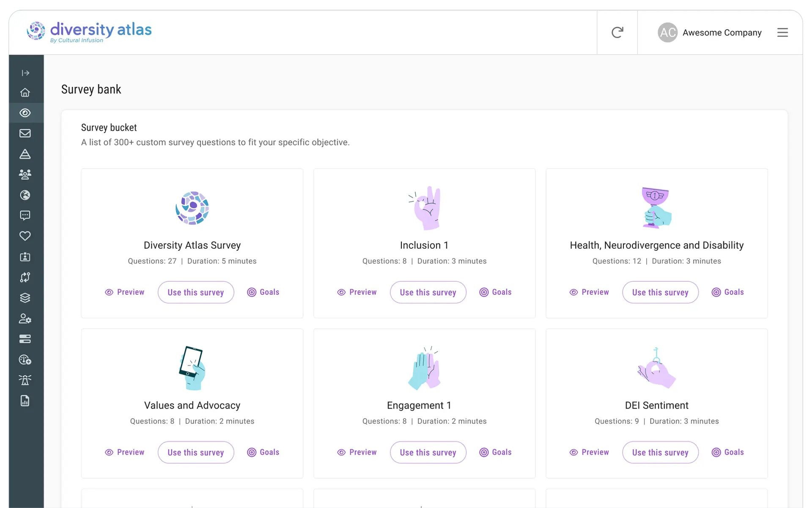Open the people group sidebar icon
Image resolution: width=812 pixels, height=508 pixels.
[x=25, y=174]
